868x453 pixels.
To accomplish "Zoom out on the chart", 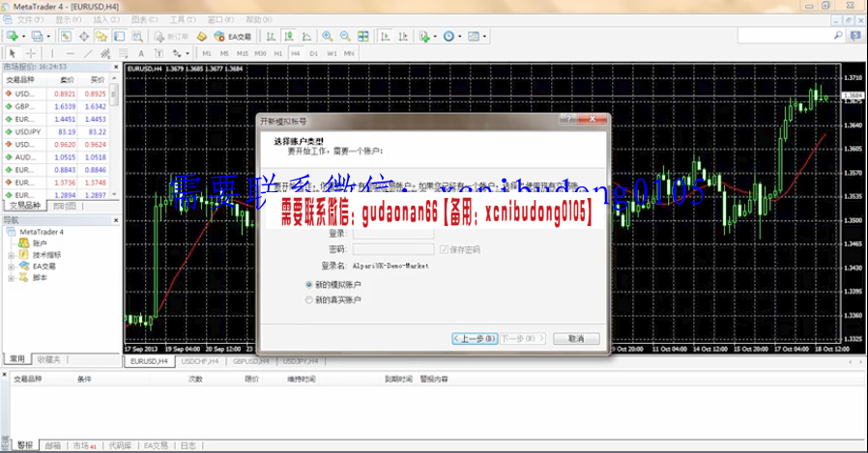I will click(345, 37).
